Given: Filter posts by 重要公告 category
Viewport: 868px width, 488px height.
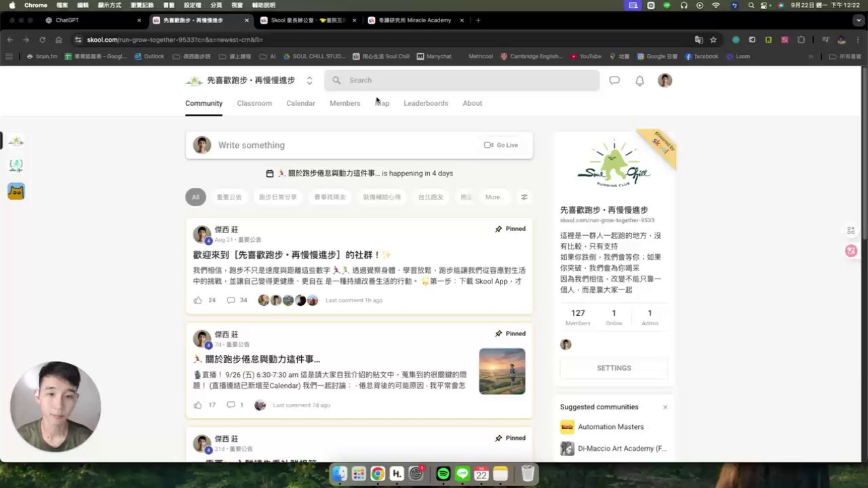Looking at the screenshot, I should tap(229, 197).
